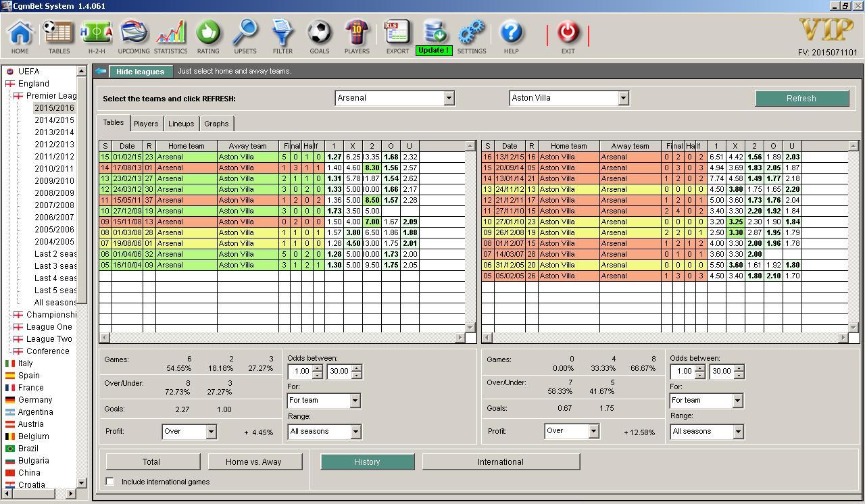Image resolution: width=865 pixels, height=504 pixels.
Task: Open the PLAYERS jersey icon
Action: [x=357, y=36]
